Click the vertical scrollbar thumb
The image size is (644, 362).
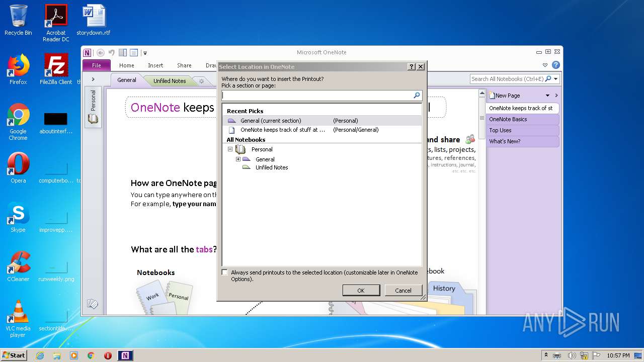pos(481,118)
